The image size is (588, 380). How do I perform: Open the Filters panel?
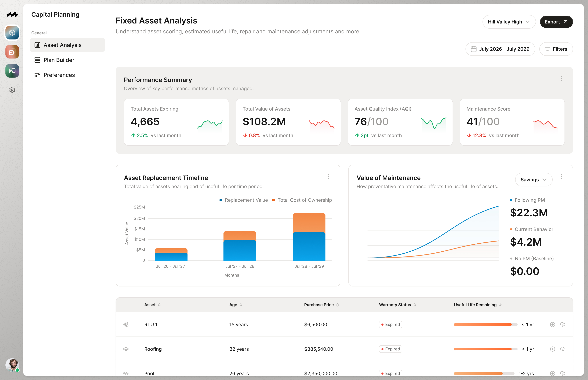556,49
